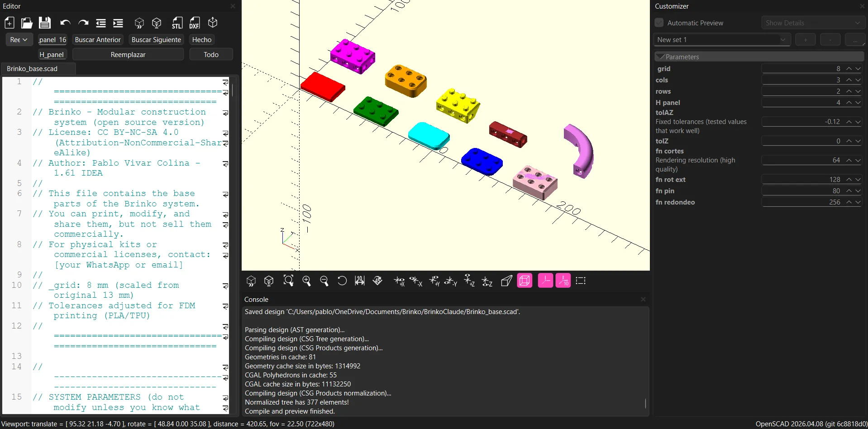Close the Customizer panel
Viewport: 868px width, 429px height.
[862, 6]
